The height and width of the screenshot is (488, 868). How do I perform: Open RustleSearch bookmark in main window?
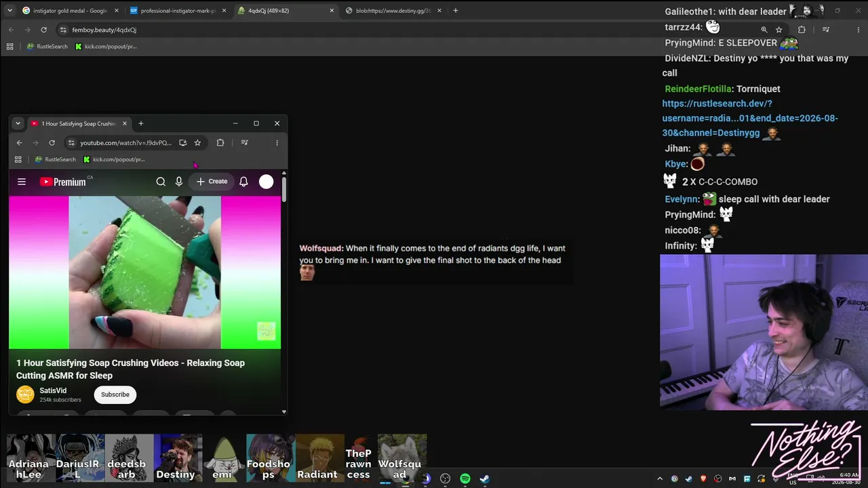(x=47, y=47)
